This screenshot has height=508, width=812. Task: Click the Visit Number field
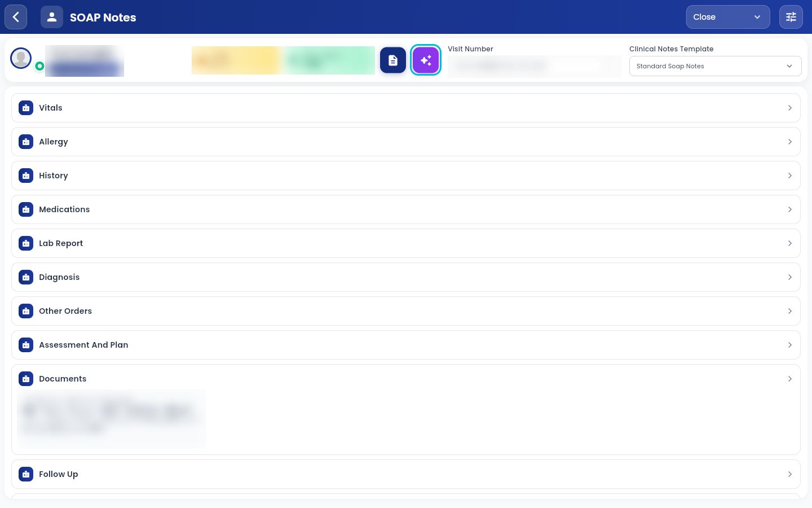pyautogui.click(x=535, y=66)
